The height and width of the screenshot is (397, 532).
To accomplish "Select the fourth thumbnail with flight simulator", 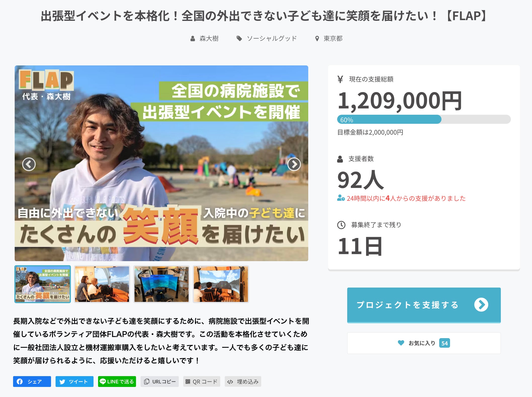I will point(221,284).
